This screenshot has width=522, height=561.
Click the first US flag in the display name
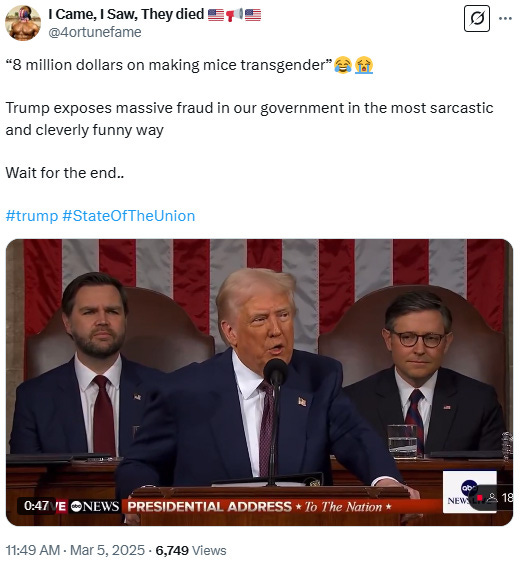coord(216,15)
